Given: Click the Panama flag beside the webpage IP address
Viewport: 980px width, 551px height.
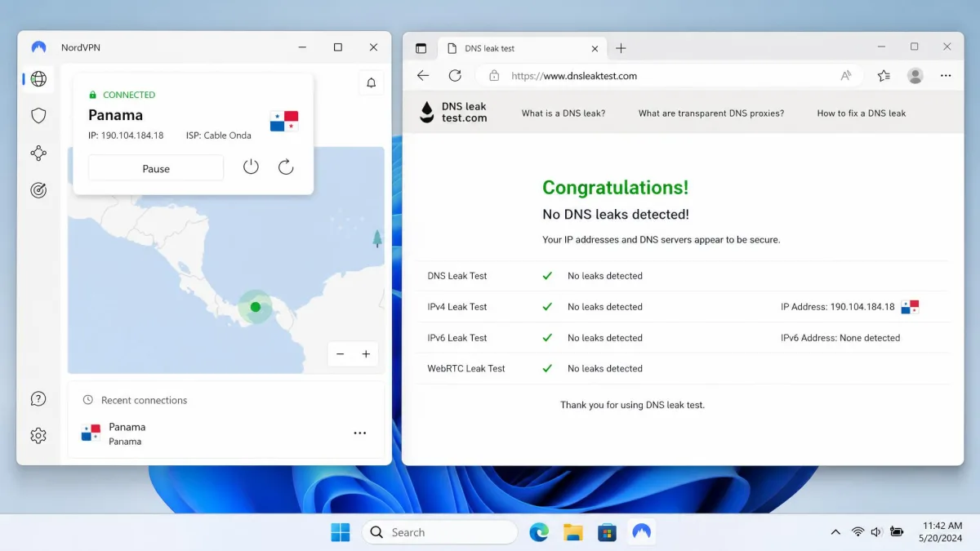Looking at the screenshot, I should [910, 307].
